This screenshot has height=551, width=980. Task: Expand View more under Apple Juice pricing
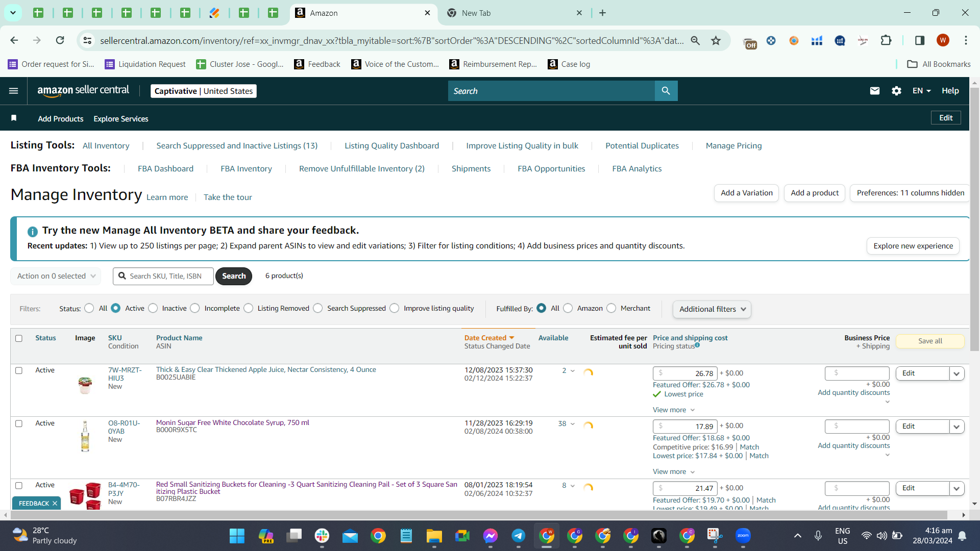click(x=674, y=410)
